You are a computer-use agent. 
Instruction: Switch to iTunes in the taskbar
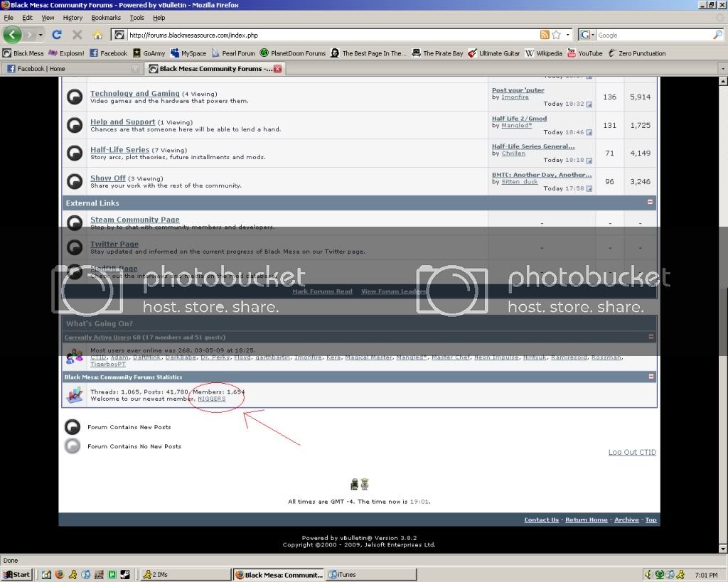(x=371, y=575)
